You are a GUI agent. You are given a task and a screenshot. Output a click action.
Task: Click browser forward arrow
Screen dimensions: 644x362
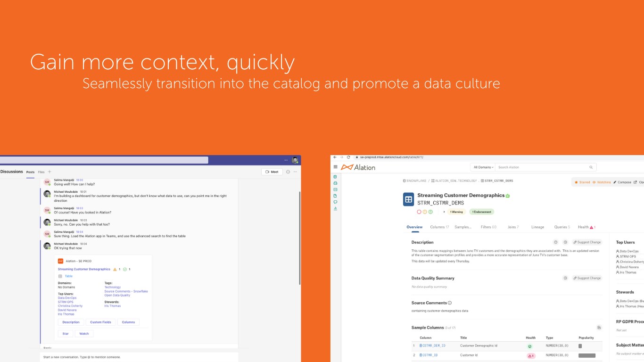(341, 157)
